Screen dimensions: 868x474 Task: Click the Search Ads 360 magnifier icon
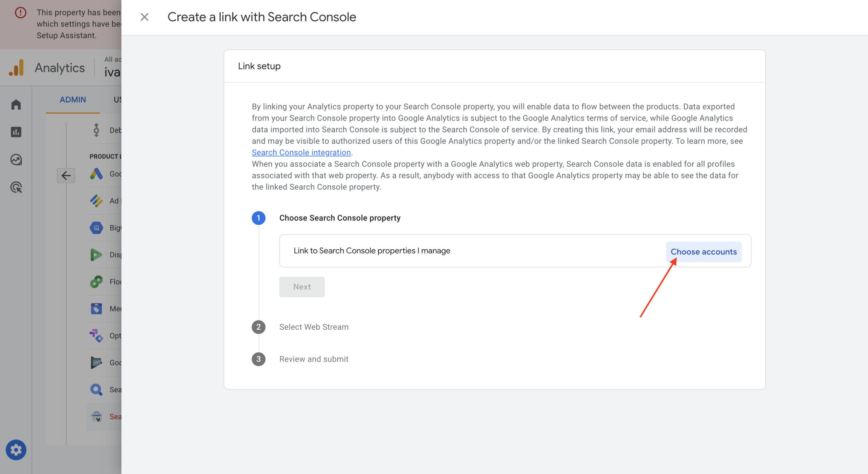(96, 390)
